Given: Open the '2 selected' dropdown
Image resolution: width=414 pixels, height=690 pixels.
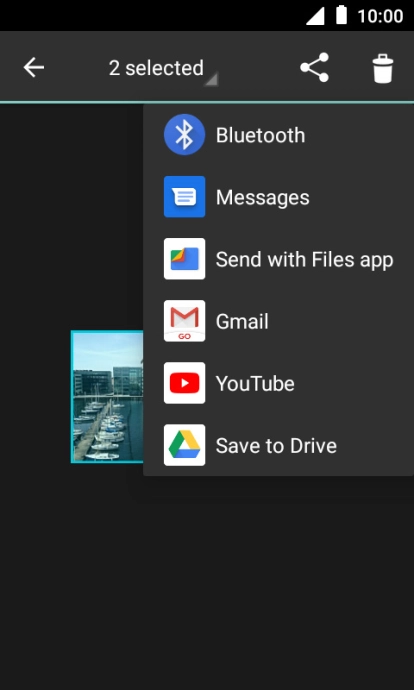Looking at the screenshot, I should tap(163, 69).
